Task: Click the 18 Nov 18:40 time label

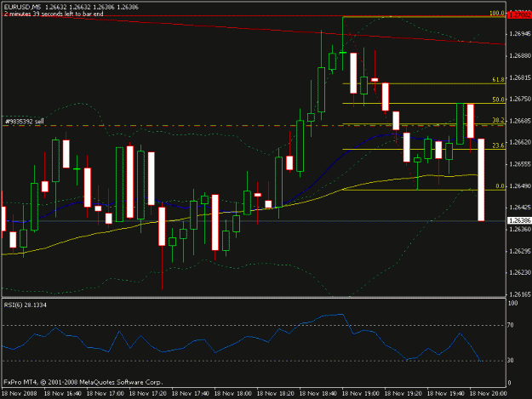Action: [318, 394]
